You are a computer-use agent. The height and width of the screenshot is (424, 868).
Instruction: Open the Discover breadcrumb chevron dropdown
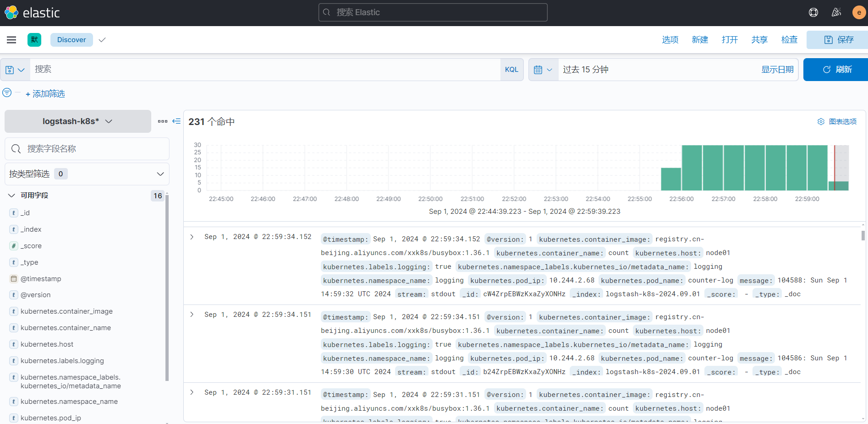click(102, 40)
